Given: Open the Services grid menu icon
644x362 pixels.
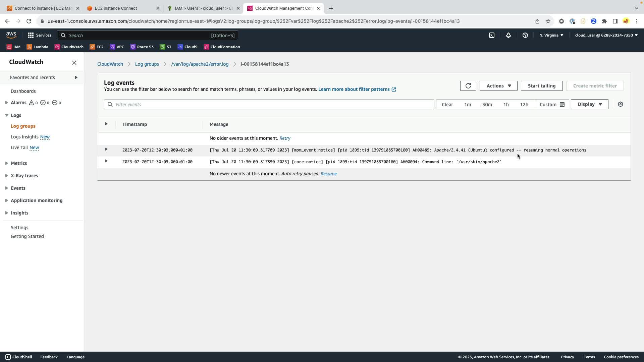Looking at the screenshot, I should [31, 35].
